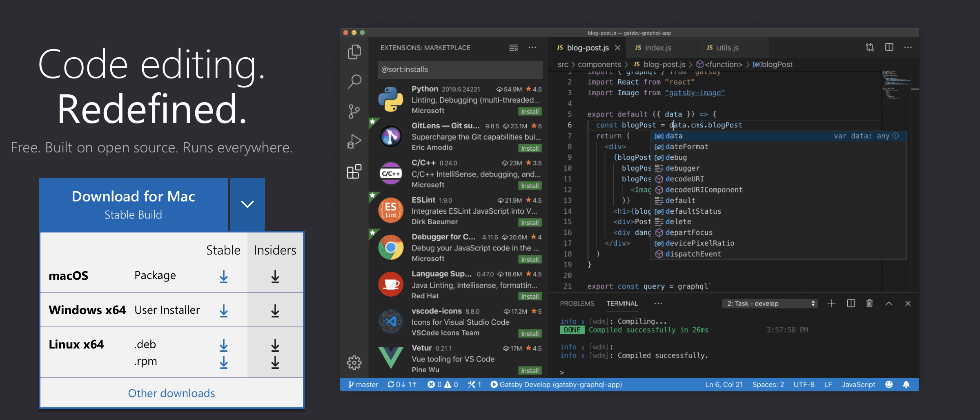This screenshot has width=980, height=420.
Task: Download Linux .deb Stable package
Action: pyautogui.click(x=224, y=345)
